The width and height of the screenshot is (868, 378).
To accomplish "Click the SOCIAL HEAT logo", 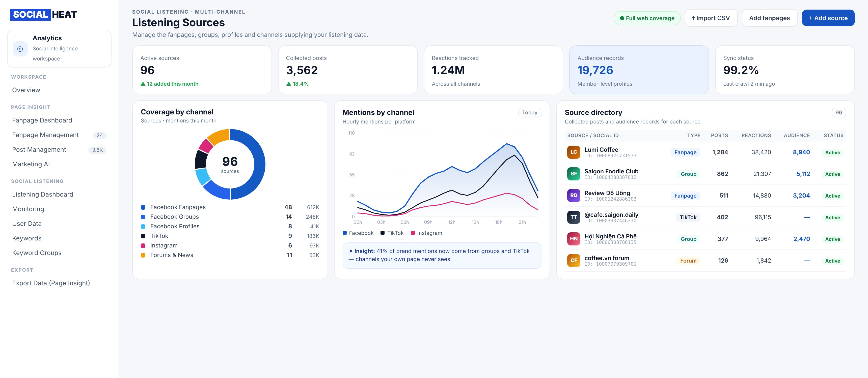I will (x=43, y=14).
